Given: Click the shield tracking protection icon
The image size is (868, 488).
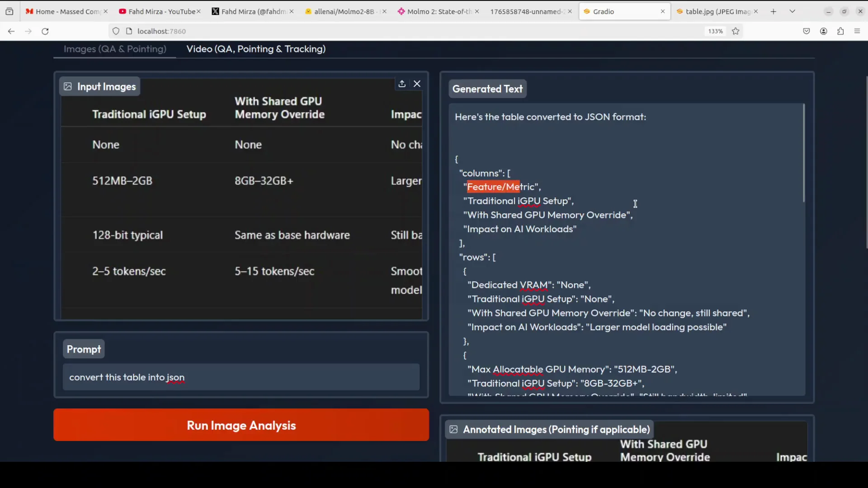Looking at the screenshot, I should 116,31.
